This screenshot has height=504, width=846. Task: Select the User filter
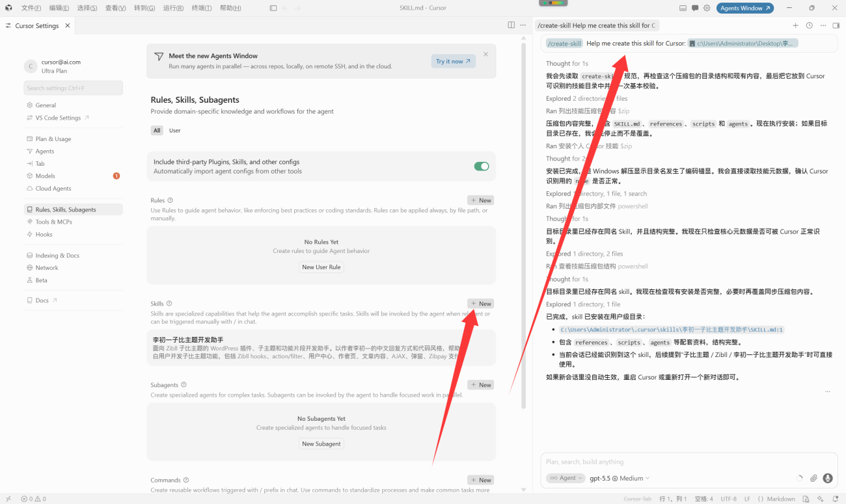click(175, 131)
